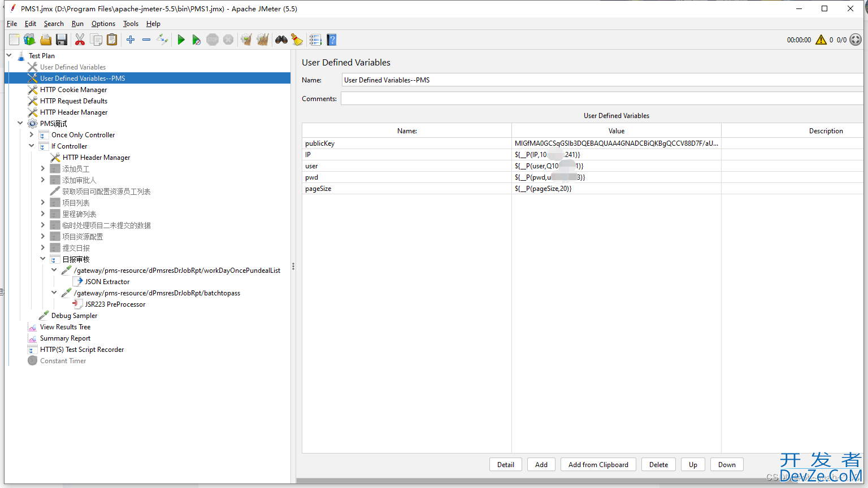868x488 pixels.
Task: Collapse the Test Plan root node
Action: click(x=9, y=55)
